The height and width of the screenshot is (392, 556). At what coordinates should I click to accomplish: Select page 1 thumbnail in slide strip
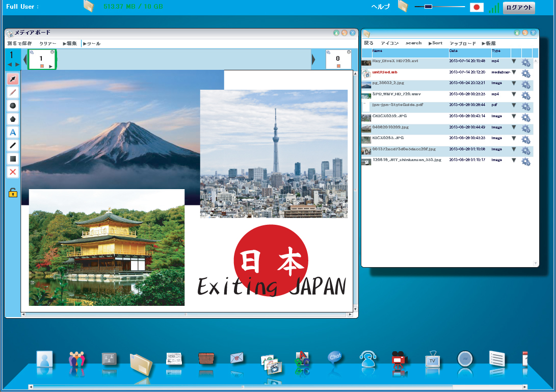tap(41, 59)
